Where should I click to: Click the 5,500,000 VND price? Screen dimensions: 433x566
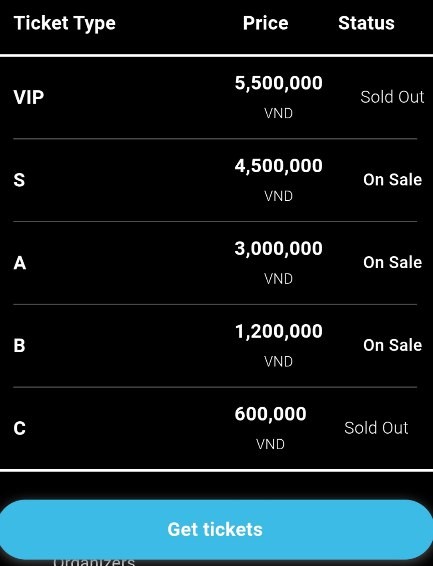(279, 97)
